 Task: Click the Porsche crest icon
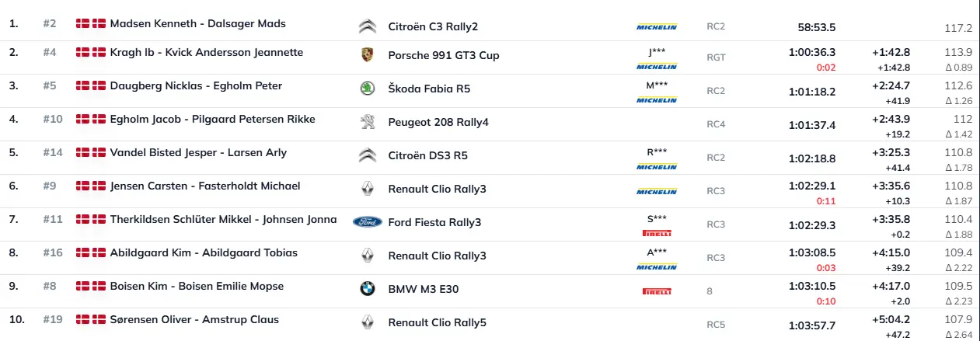point(368,55)
